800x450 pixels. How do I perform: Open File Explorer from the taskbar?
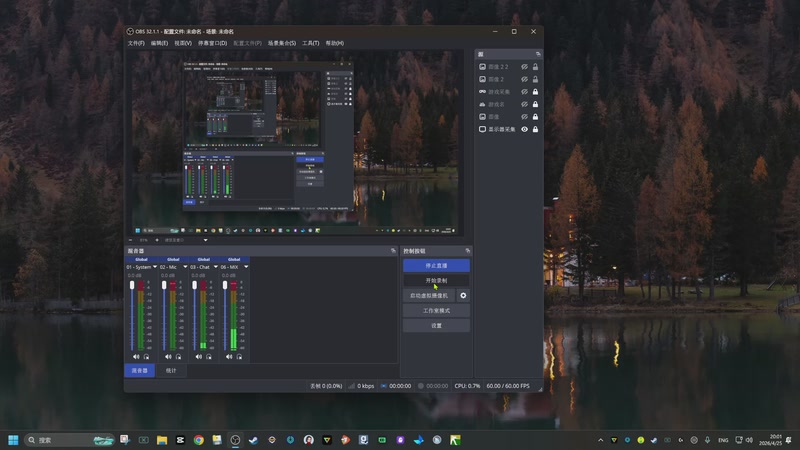162,440
